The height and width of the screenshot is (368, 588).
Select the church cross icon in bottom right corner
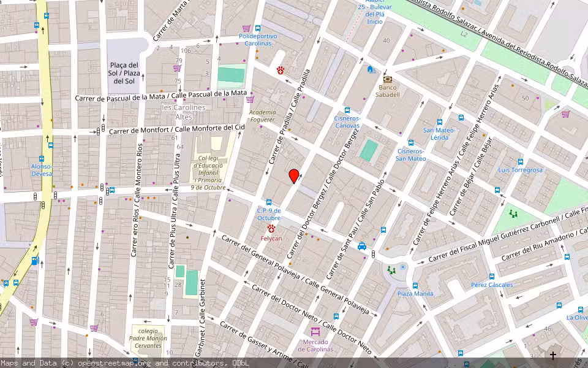pos(553,355)
